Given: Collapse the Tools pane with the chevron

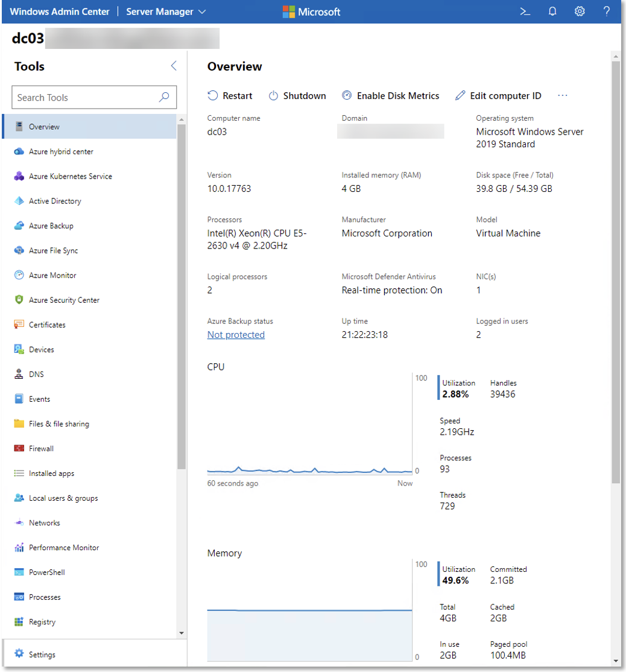Looking at the screenshot, I should point(174,66).
